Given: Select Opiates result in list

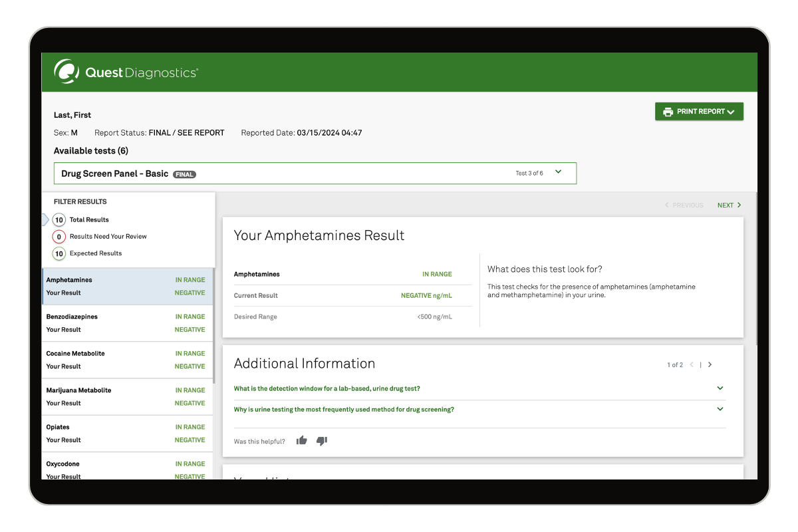Looking at the screenshot, I should point(126,434).
